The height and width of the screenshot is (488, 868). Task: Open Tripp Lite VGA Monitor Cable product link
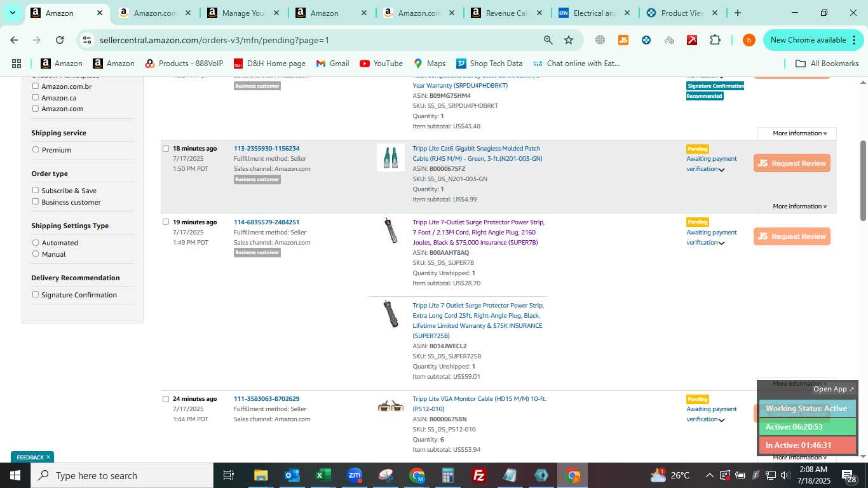click(479, 404)
